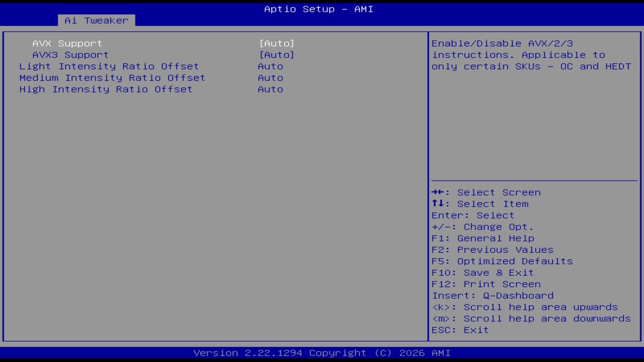Click Insert Q-Dashboard entry

click(493, 296)
